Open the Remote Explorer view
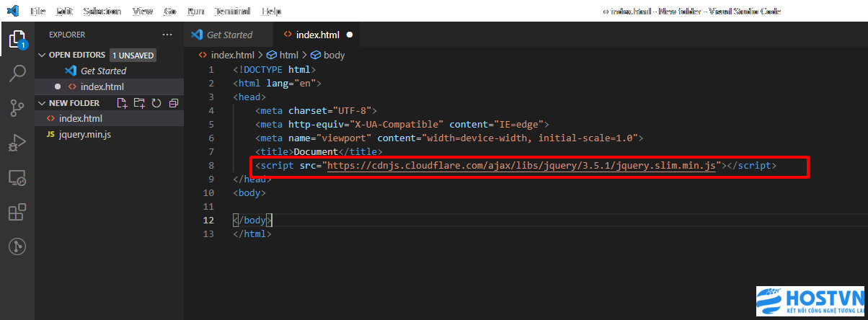 17,177
